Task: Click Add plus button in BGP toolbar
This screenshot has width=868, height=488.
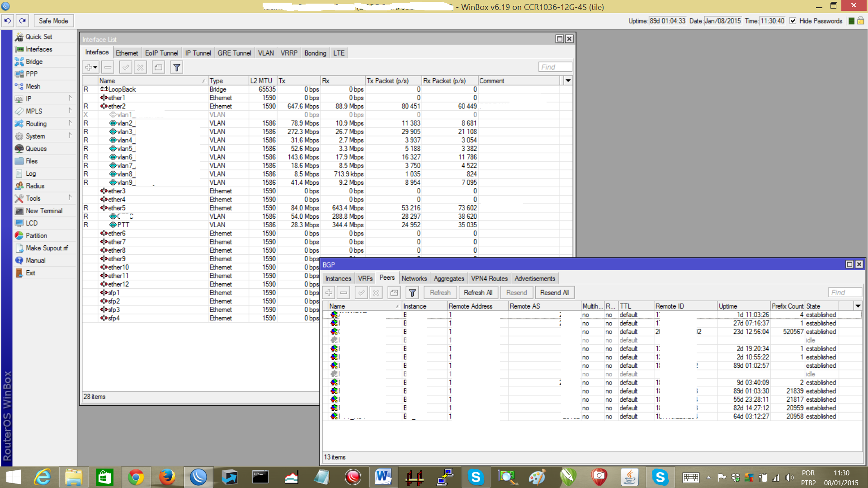Action: coord(329,293)
